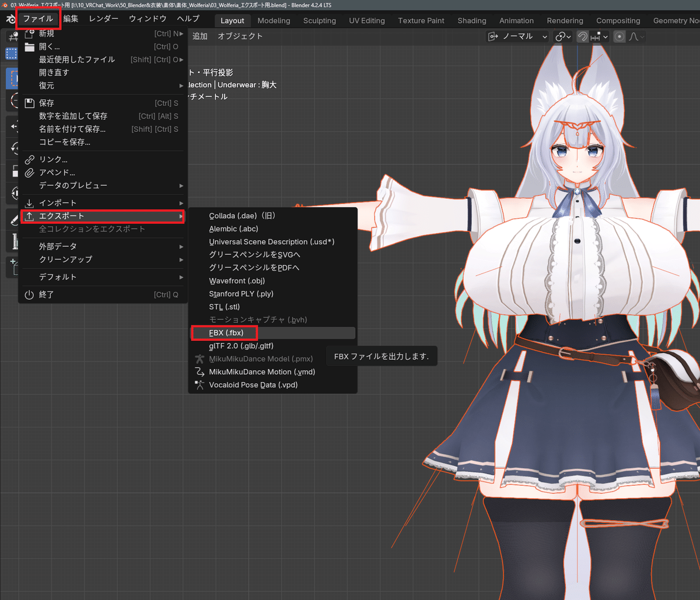Open the ヘルプ menu
The width and height of the screenshot is (700, 600).
[x=188, y=19]
